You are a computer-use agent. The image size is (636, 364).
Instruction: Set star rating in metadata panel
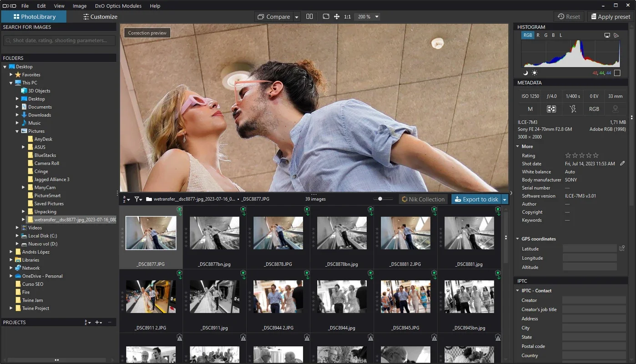coord(582,156)
